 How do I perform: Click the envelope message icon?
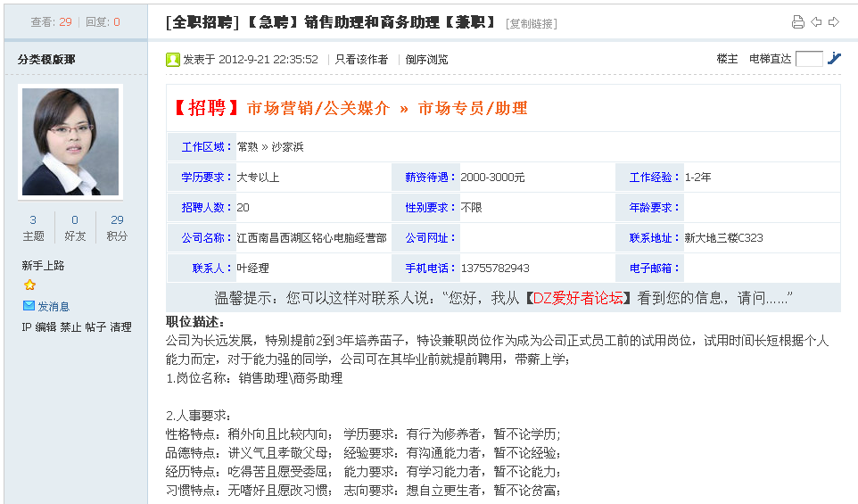(x=29, y=306)
